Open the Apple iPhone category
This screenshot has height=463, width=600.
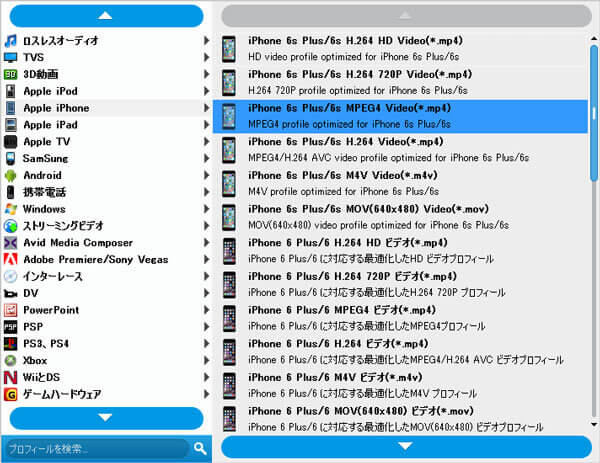(106, 108)
